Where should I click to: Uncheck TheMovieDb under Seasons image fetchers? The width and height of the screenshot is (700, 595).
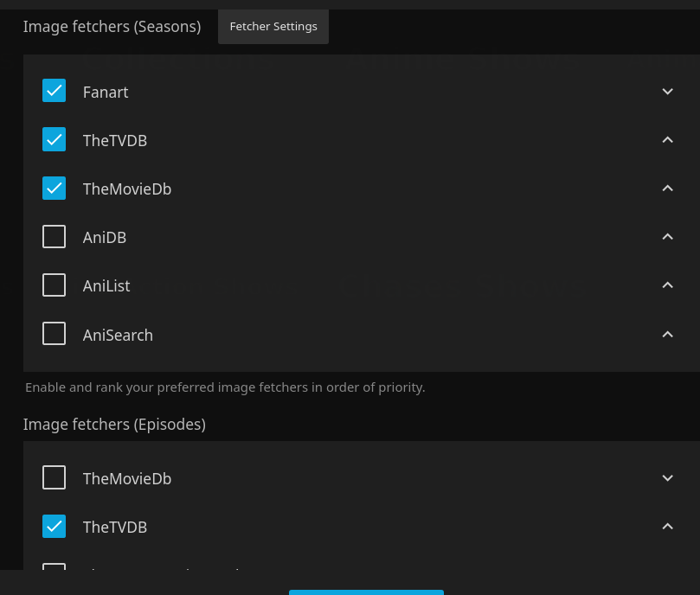[x=55, y=188]
